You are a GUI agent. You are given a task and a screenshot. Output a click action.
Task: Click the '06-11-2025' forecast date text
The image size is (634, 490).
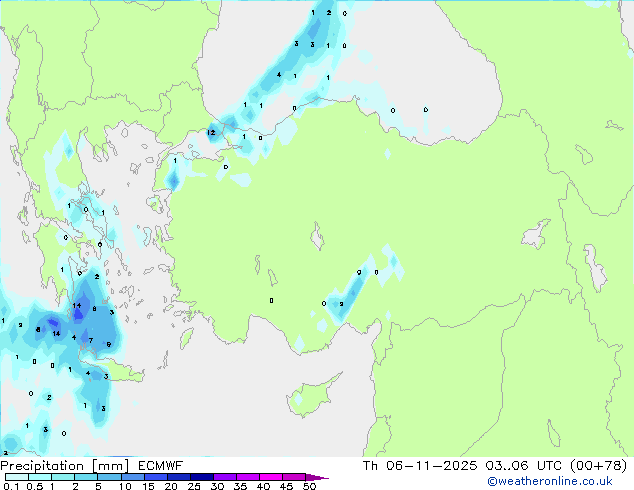tap(431, 466)
